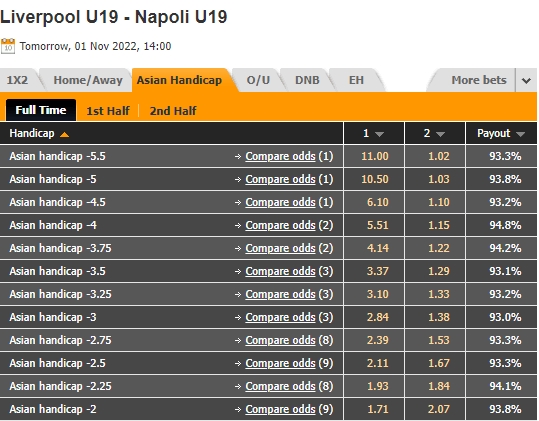Sort by Handicap orange arrow
This screenshot has width=539, height=421.
64,134
